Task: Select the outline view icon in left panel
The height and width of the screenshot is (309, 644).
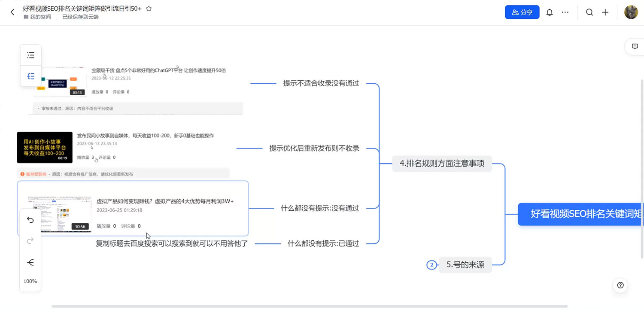Action: [30, 55]
